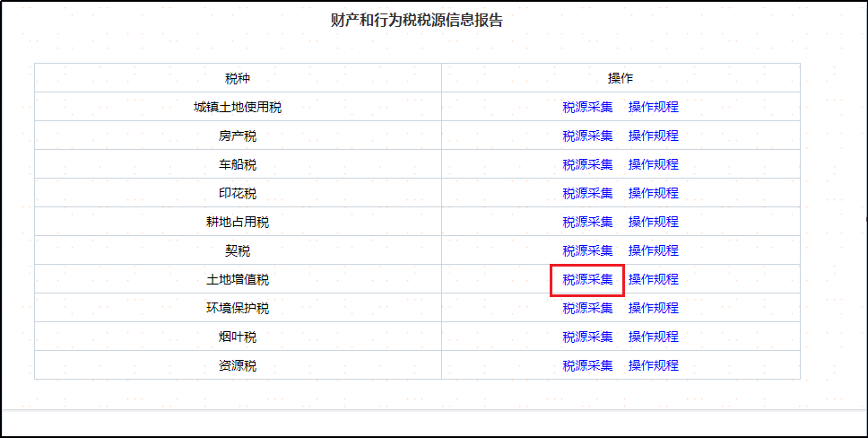Click the 印花税 tax type cell

[238, 194]
